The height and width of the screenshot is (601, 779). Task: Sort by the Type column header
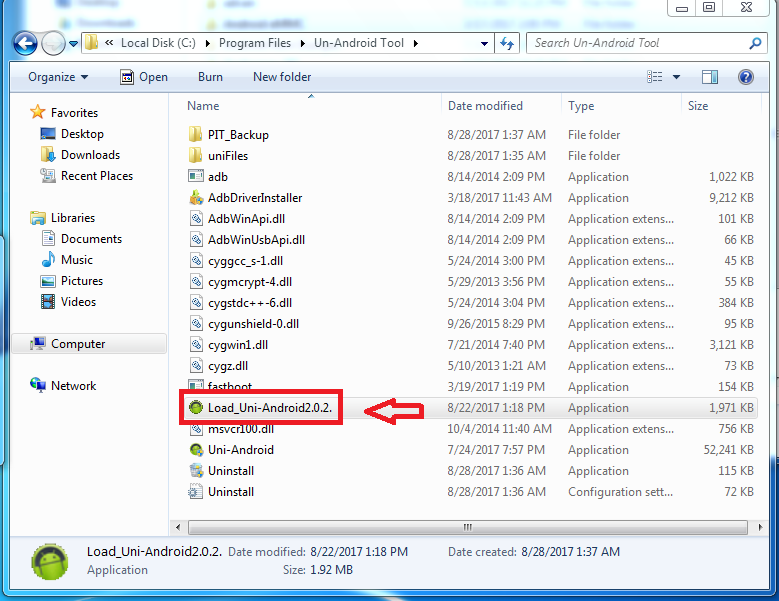[581, 106]
